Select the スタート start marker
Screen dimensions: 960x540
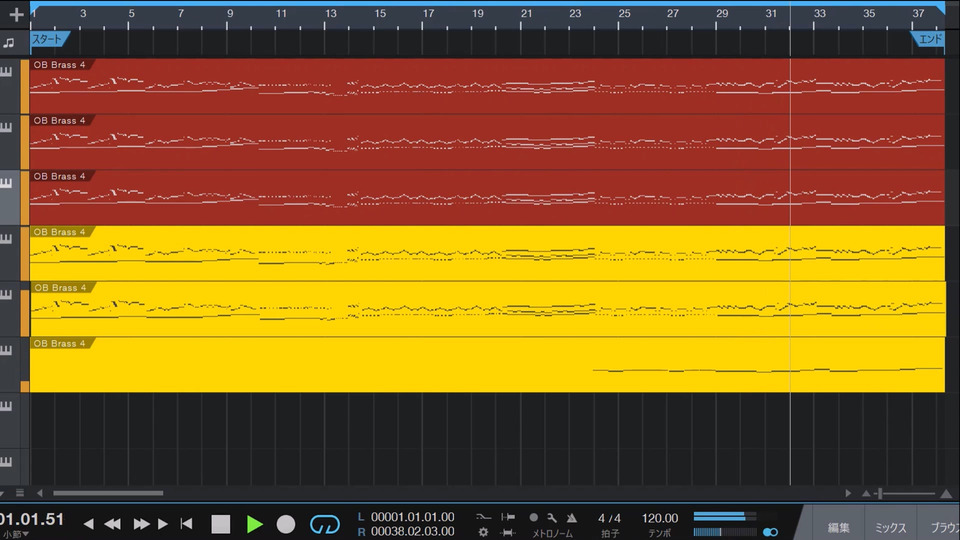(x=49, y=39)
